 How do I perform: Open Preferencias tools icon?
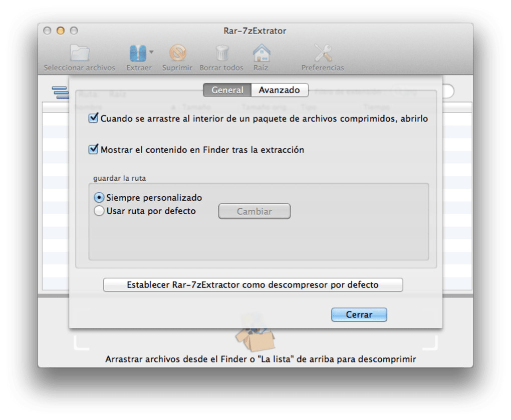tap(323, 53)
